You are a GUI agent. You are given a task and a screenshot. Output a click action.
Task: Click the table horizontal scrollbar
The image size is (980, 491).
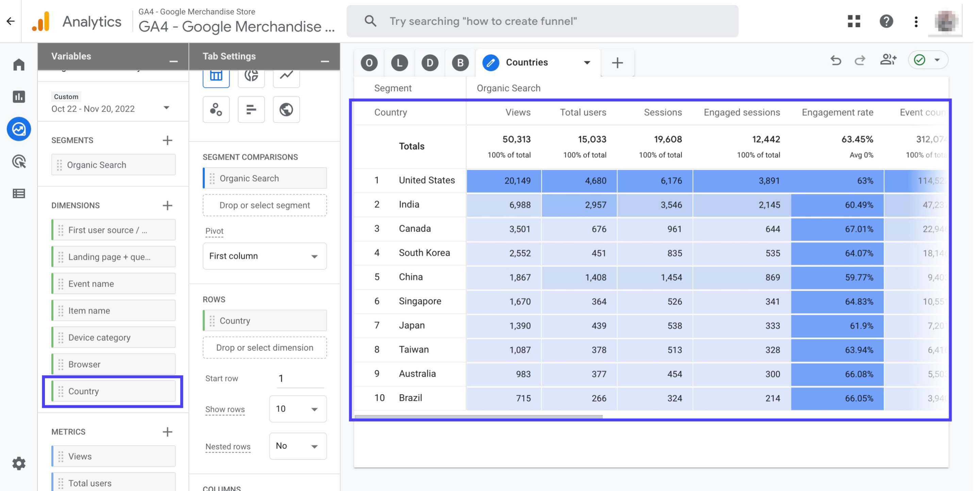(478, 416)
